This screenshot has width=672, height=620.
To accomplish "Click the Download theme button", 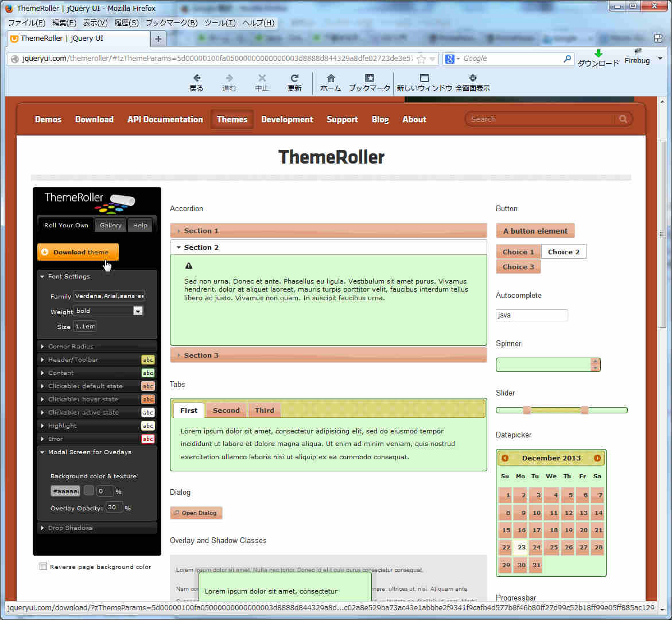I will (x=77, y=251).
